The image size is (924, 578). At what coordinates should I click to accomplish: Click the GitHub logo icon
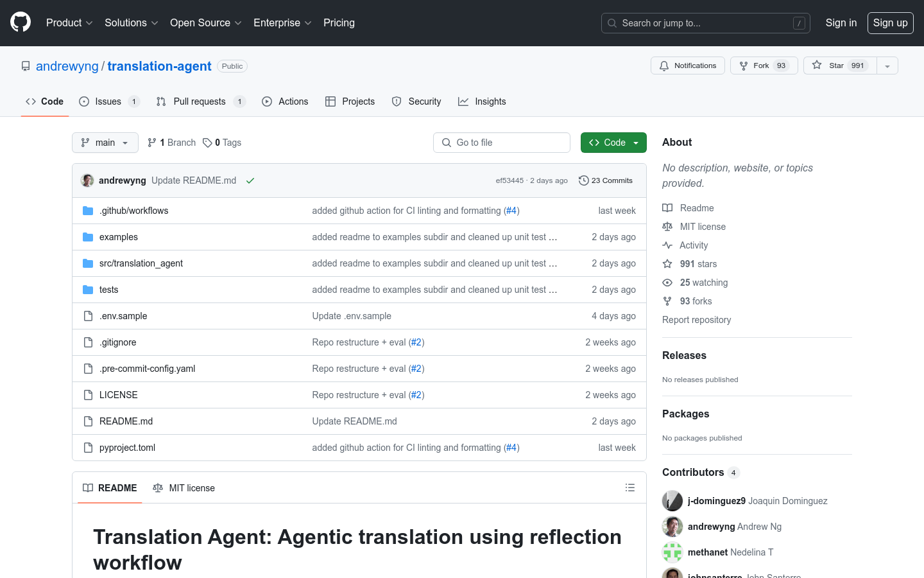[21, 22]
